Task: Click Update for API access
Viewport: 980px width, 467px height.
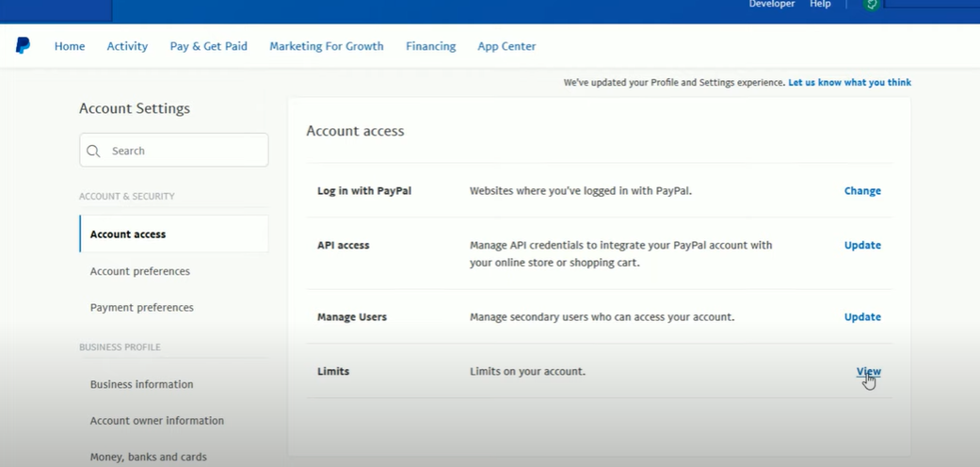Action: (x=862, y=245)
